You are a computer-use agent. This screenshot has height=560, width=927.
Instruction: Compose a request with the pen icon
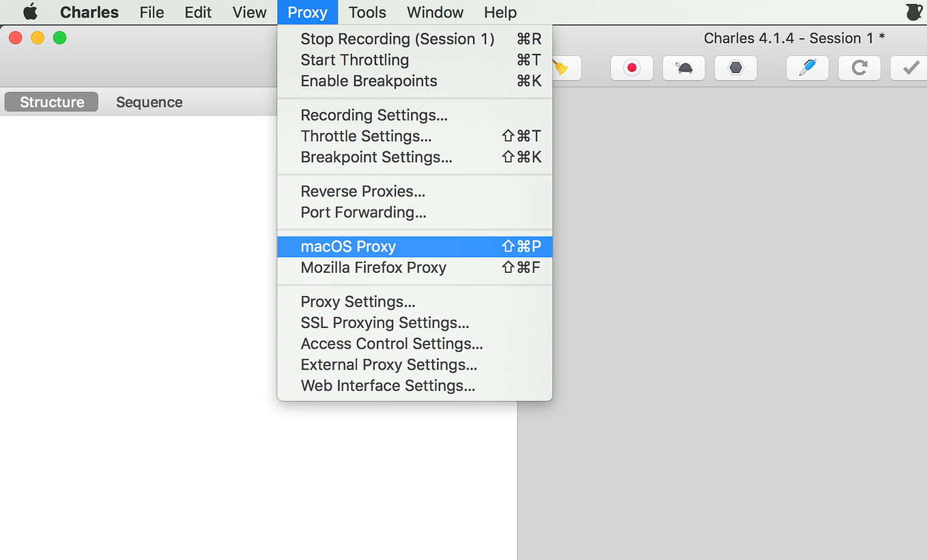pyautogui.click(x=808, y=68)
